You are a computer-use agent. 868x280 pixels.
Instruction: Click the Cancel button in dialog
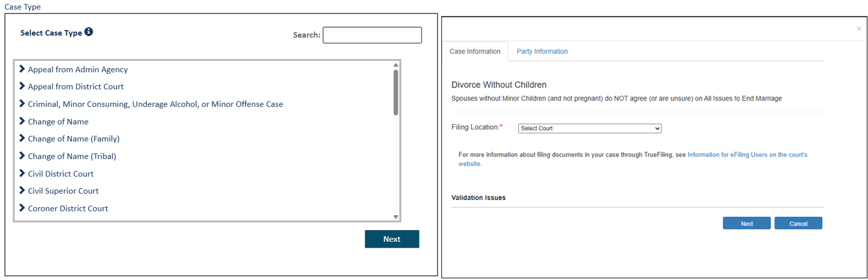798,224
